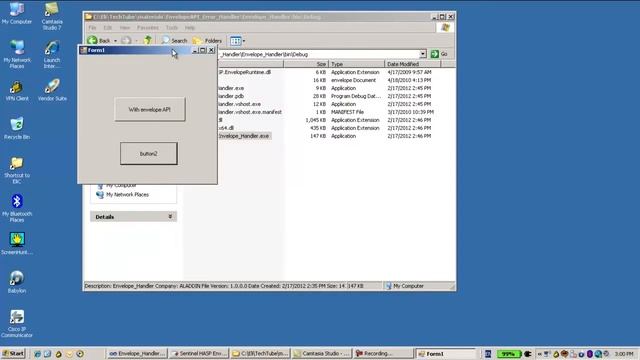Image resolution: width=640 pixels, height=360 pixels.
Task: Open My Network Places link in side panel
Action: coord(127,195)
